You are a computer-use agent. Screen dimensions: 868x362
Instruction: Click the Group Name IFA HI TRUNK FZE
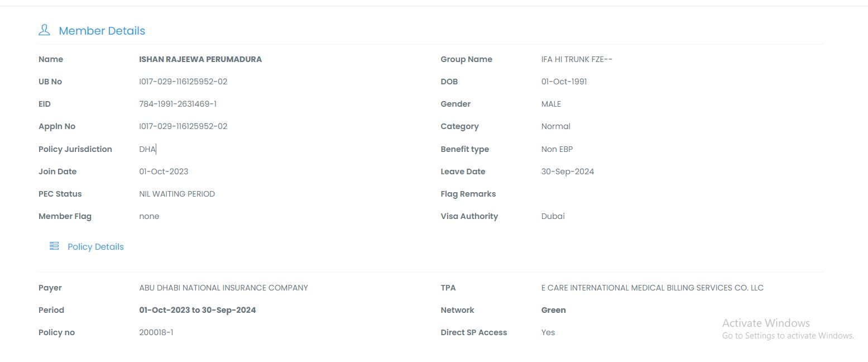tap(577, 59)
